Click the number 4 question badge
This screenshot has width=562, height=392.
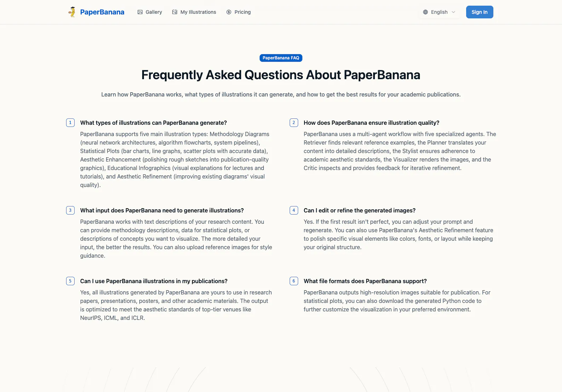coord(294,210)
